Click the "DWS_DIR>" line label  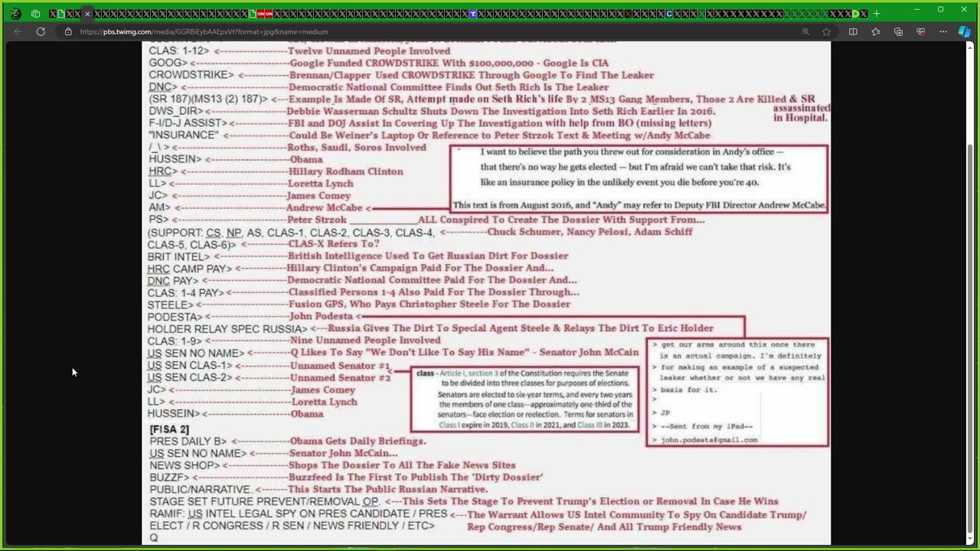(x=176, y=112)
